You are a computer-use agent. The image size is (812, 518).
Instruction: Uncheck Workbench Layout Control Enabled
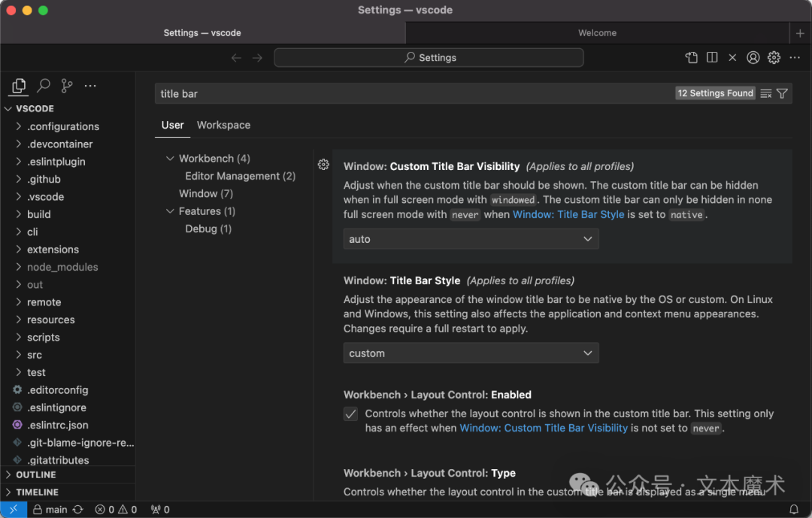350,413
